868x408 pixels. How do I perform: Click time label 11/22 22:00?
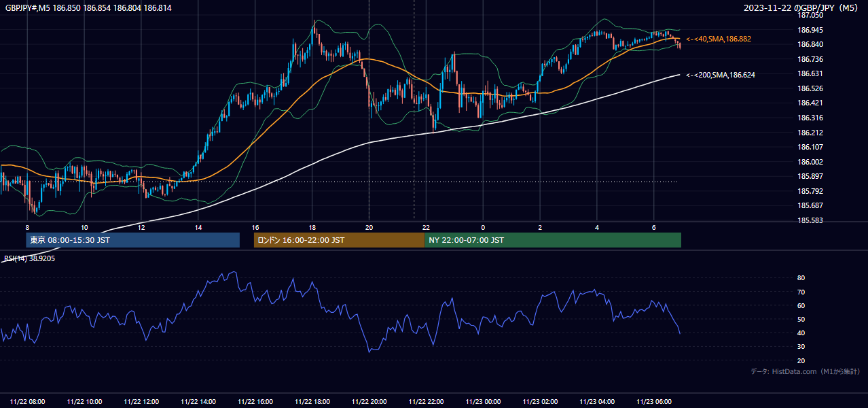coord(427,402)
